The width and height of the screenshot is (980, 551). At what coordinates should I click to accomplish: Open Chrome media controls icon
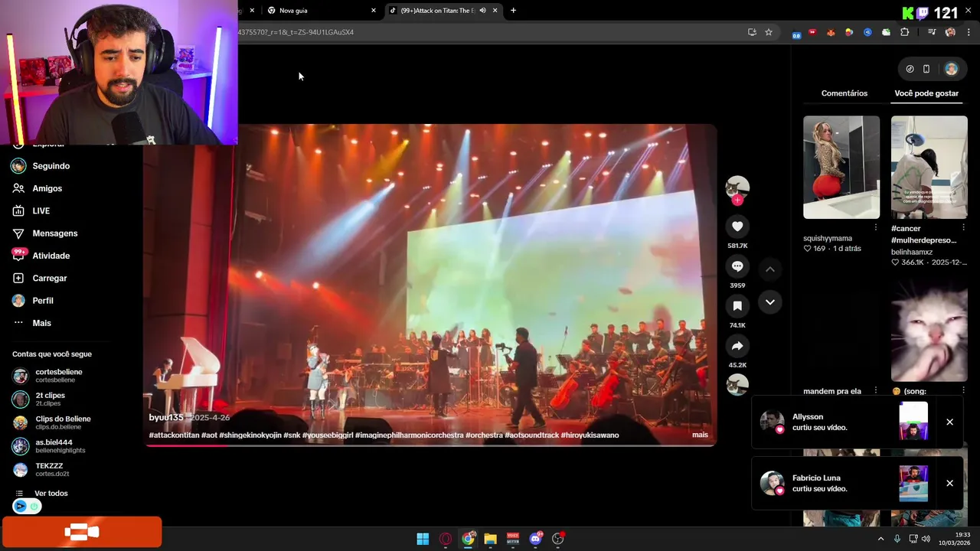[x=932, y=32]
